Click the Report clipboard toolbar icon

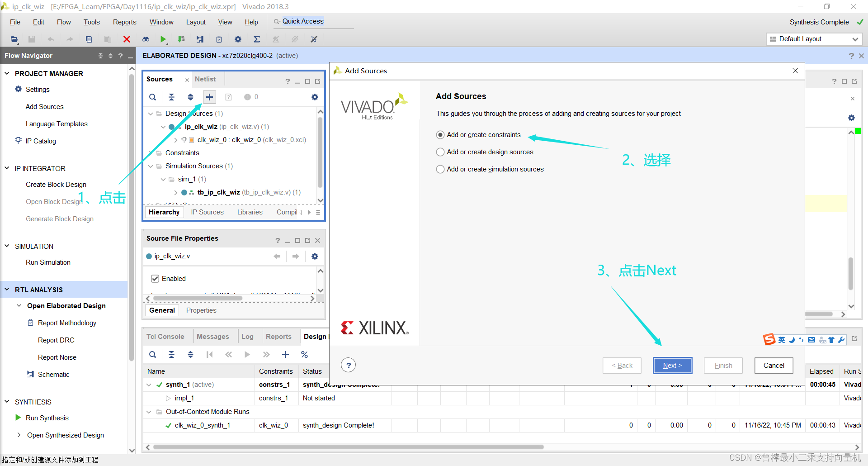219,39
